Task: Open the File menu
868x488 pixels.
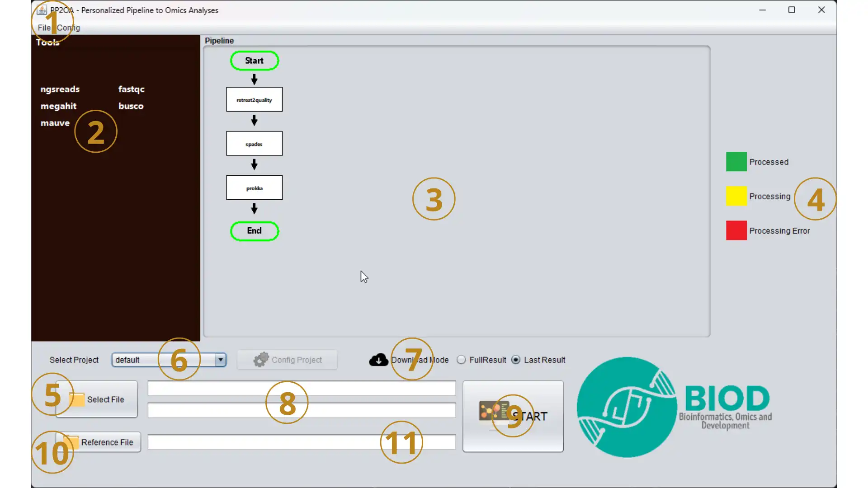Action: (x=43, y=28)
